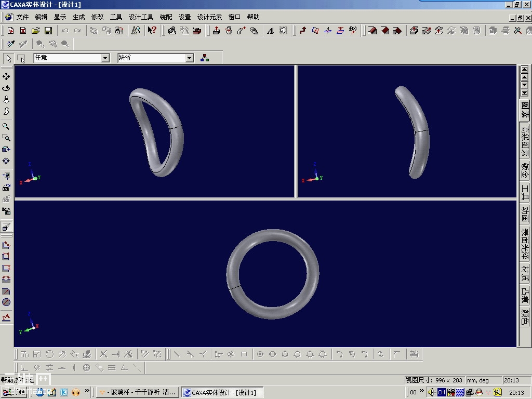Open the 文件 menu
The image size is (532, 399).
[x=22, y=17]
